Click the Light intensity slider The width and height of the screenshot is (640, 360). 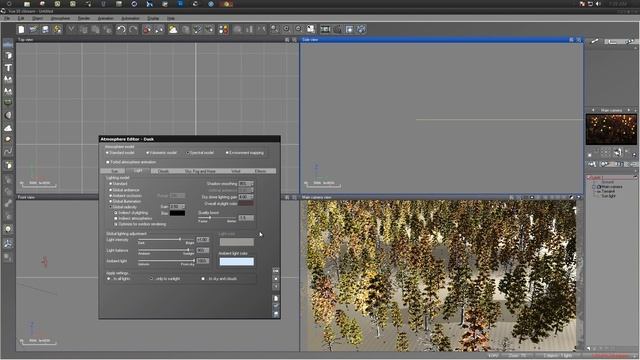coord(166,239)
